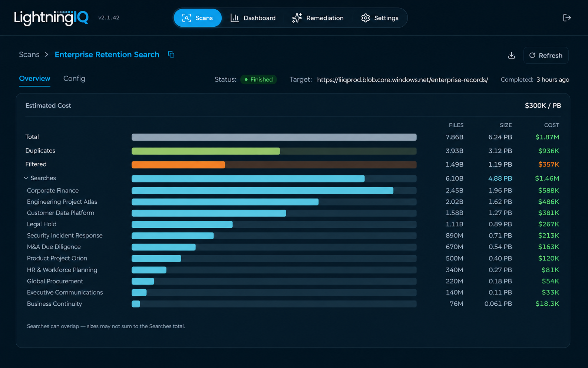
Task: Click the 0.061 PB size value
Action: (498, 304)
